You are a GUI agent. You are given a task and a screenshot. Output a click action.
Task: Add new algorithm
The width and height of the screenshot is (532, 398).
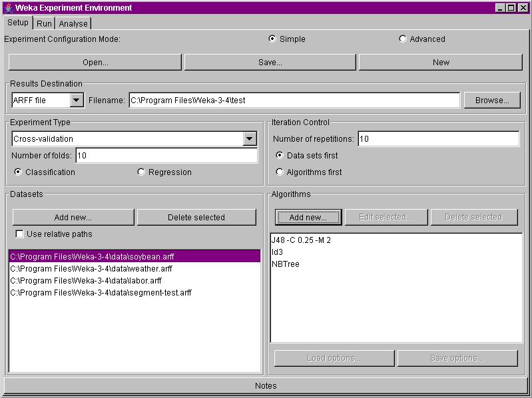[x=308, y=218]
